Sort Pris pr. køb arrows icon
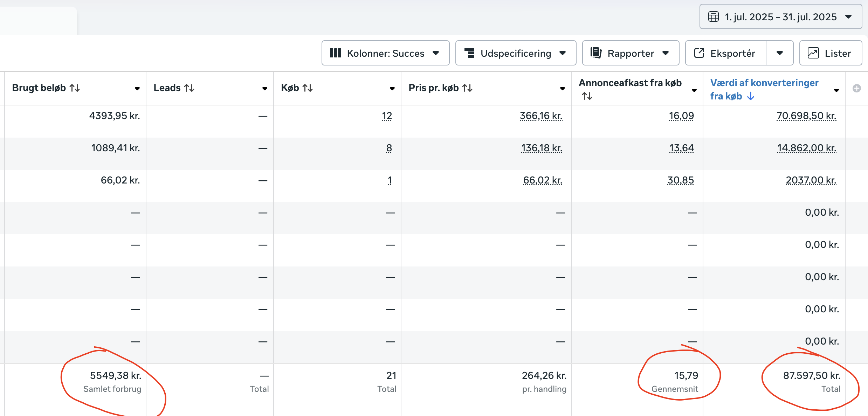 [467, 88]
